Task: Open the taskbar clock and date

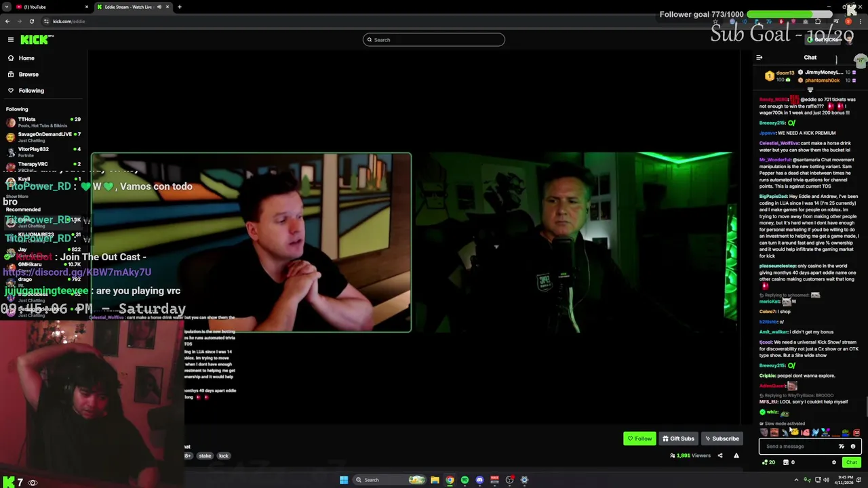Action: pyautogui.click(x=845, y=479)
